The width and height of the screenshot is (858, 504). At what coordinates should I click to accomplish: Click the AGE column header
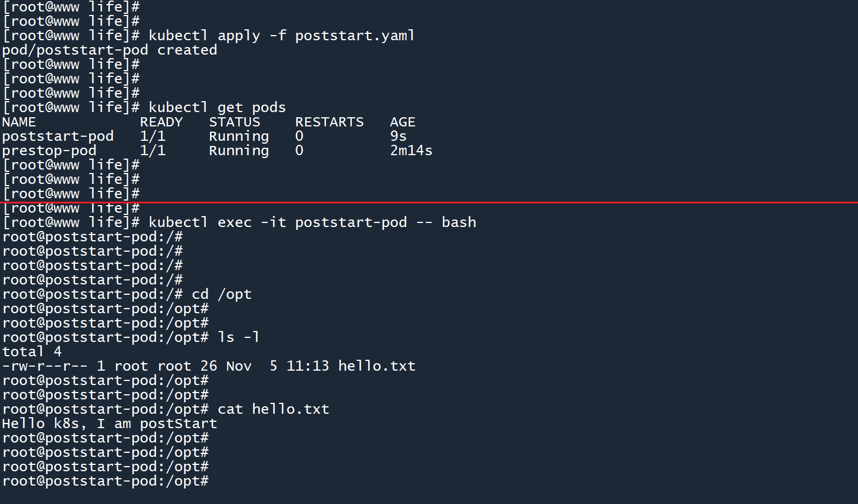(x=403, y=122)
